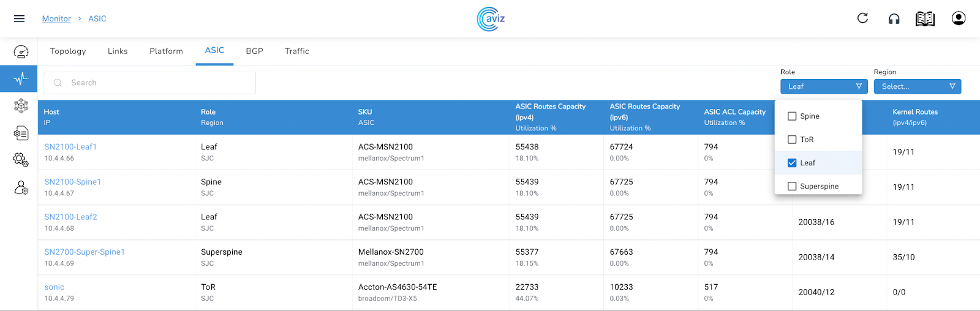Screen dimensions: 980x311
Task: Uncheck the Leaf role checkbox
Action: [x=792, y=163]
